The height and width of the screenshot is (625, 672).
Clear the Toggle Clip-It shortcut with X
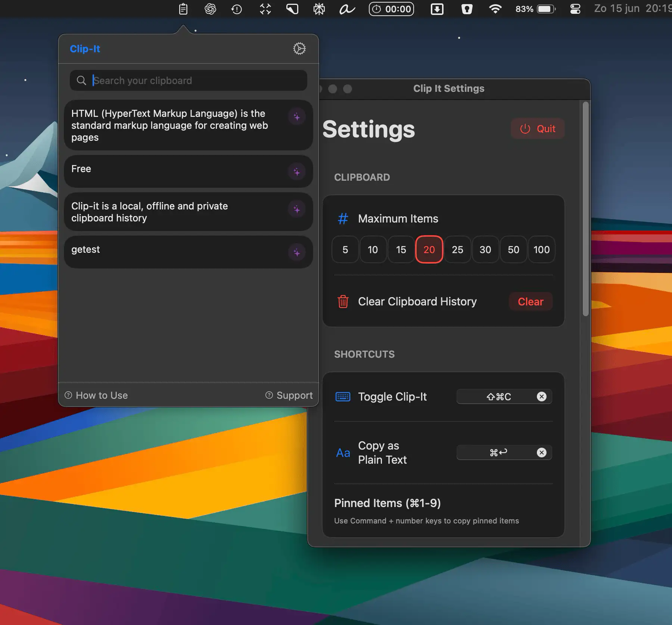(542, 397)
